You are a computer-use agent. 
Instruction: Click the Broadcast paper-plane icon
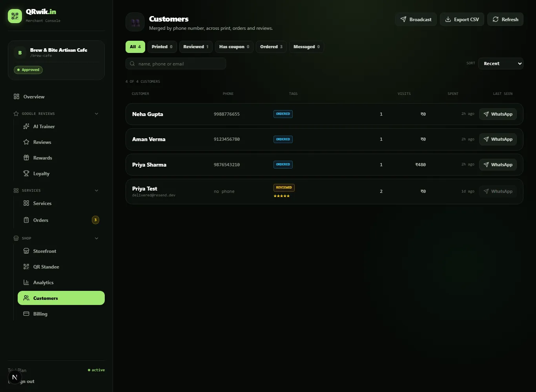click(x=403, y=19)
